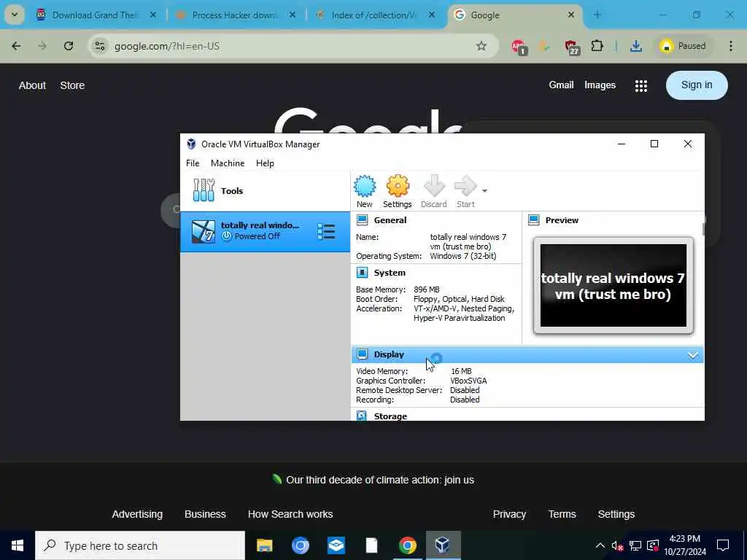Open Terms footer link
Image resolution: width=747 pixels, height=560 pixels.
562,514
